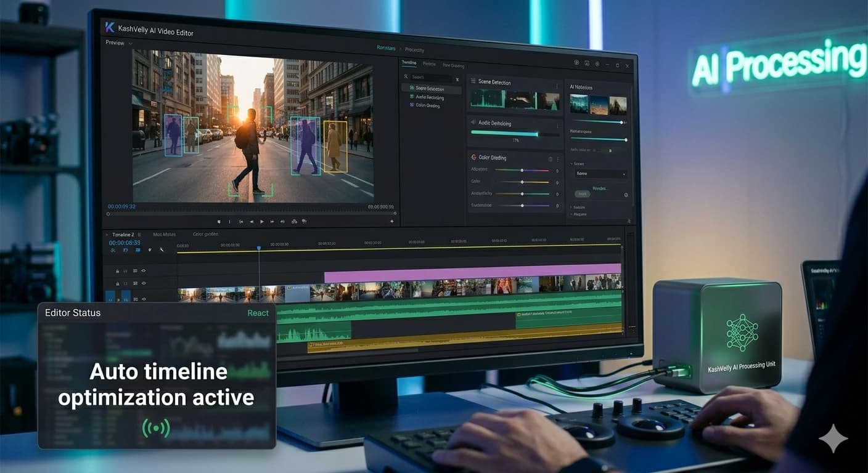The height and width of the screenshot is (473, 868).
Task: Toggle the lock on the top video track
Action: click(x=117, y=271)
